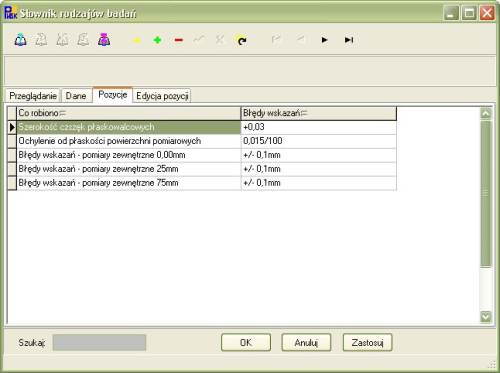The height and width of the screenshot is (373, 500).
Task: Click '+/- 0,1mm' cell in 25mm row
Action: 319,169
